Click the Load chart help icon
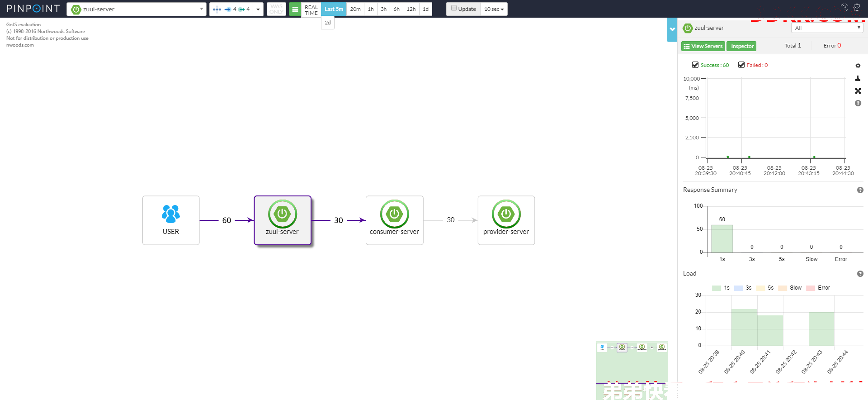 tap(860, 274)
